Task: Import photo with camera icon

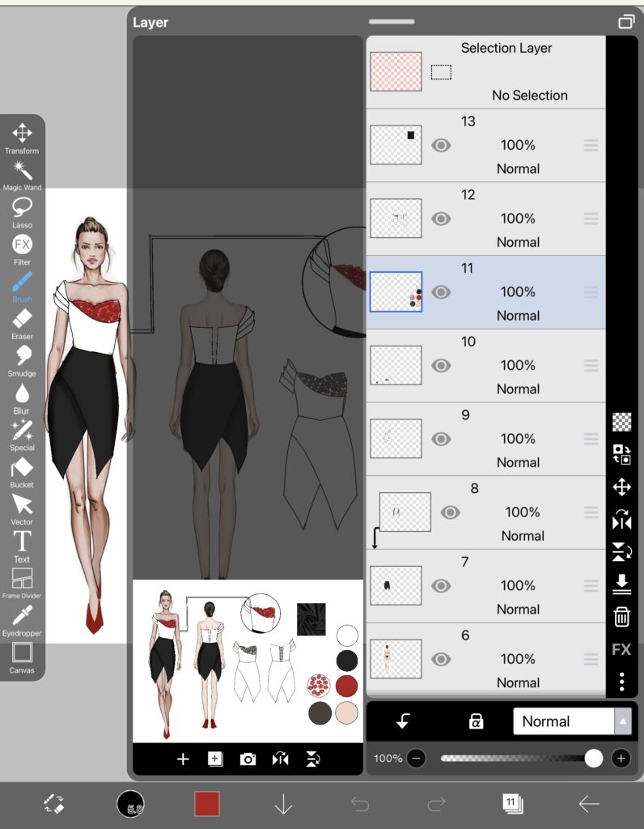Action: [248, 759]
